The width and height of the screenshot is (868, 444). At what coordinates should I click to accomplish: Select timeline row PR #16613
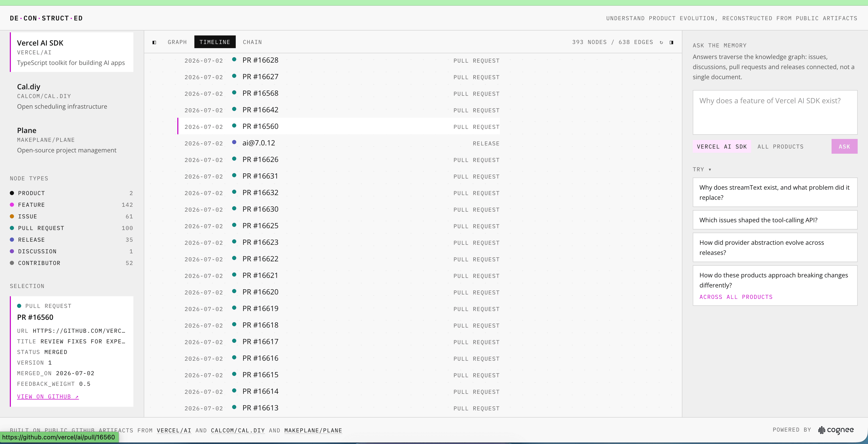point(339,407)
